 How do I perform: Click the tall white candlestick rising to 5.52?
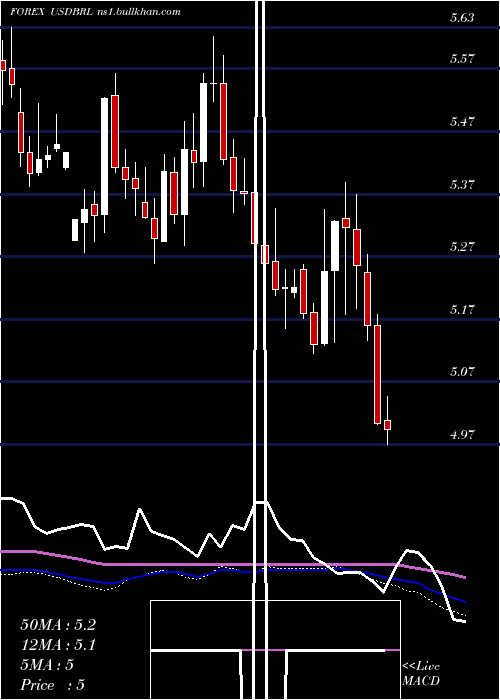point(104,157)
